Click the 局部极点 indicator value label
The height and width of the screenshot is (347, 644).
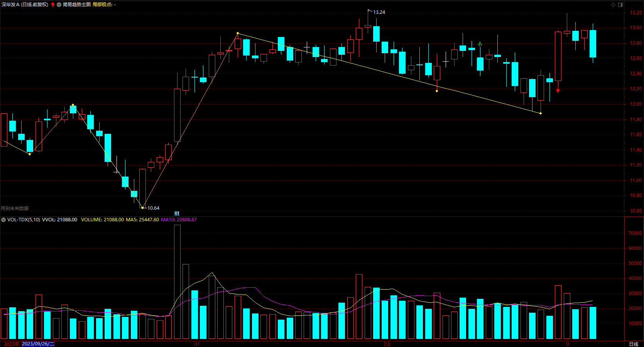(x=104, y=5)
